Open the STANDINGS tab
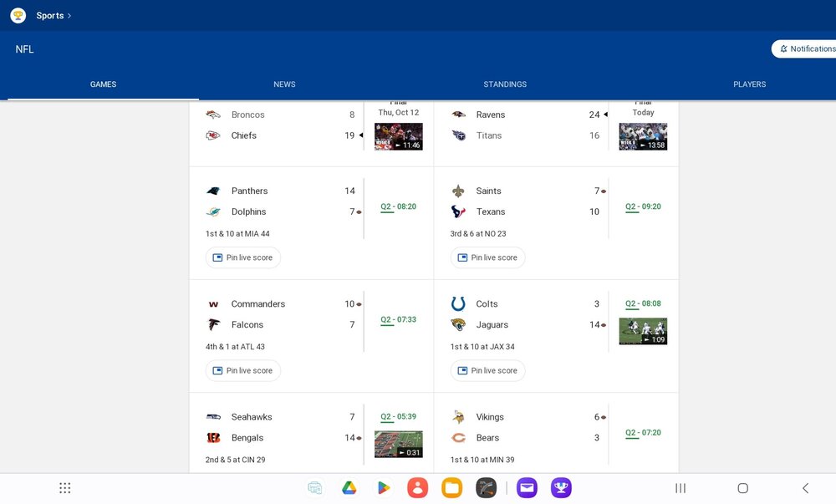 coord(505,84)
